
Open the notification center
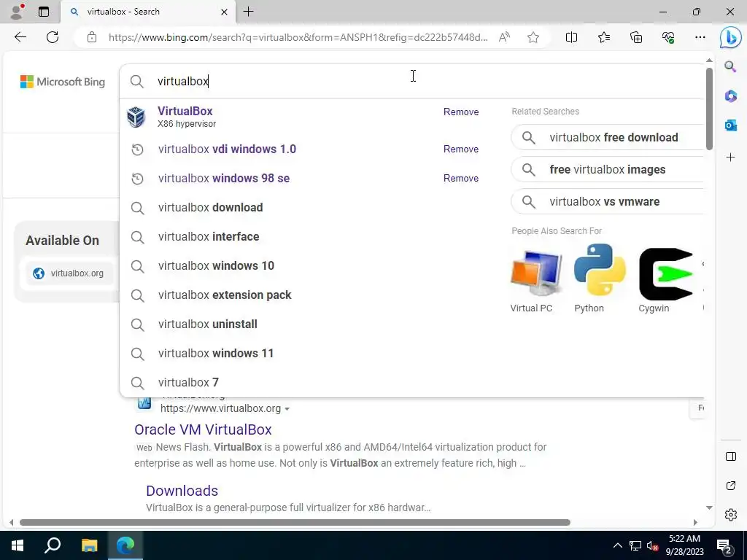[724, 545]
